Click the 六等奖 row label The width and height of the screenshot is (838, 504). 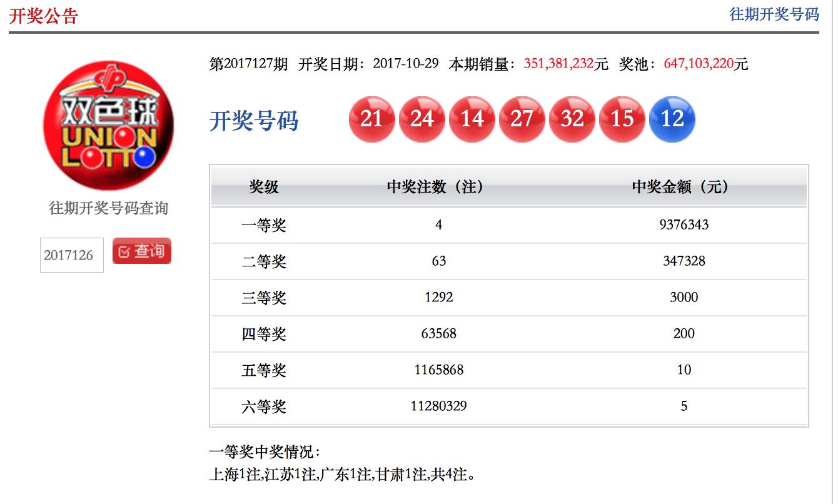264,406
